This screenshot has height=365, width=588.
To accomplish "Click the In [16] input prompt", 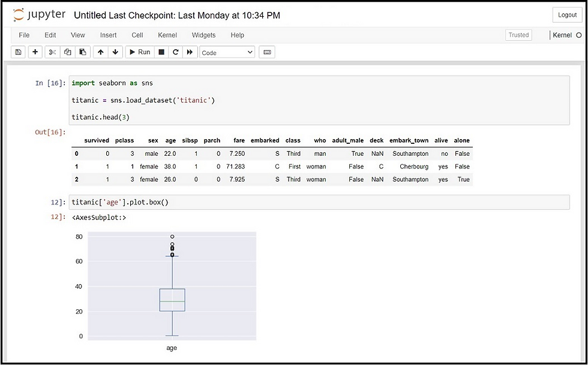I will tap(50, 83).
